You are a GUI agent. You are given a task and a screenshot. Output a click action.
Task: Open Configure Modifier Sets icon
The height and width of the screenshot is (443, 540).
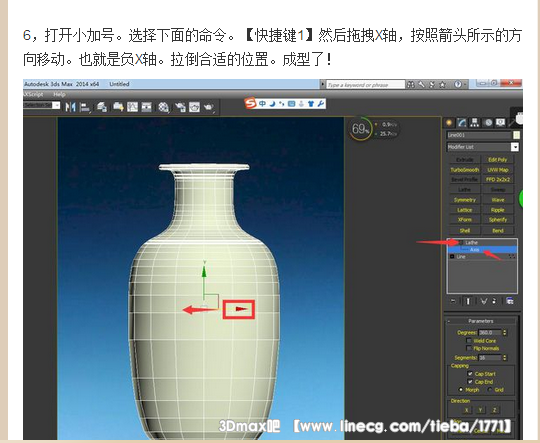click(x=510, y=301)
